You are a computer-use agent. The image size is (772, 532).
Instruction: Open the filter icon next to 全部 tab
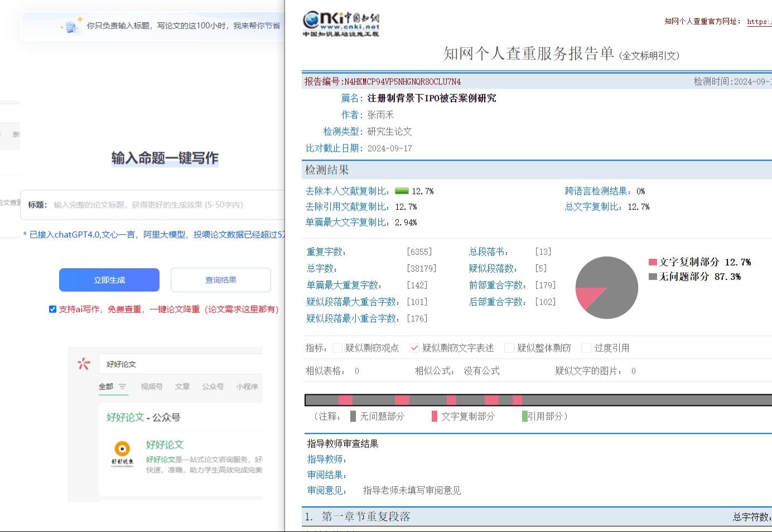(123, 386)
